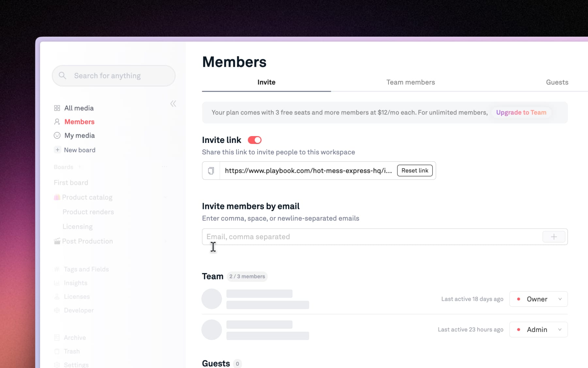This screenshot has height=368, width=588.
Task: Copy the invite link with copy icon
Action: coord(211,170)
